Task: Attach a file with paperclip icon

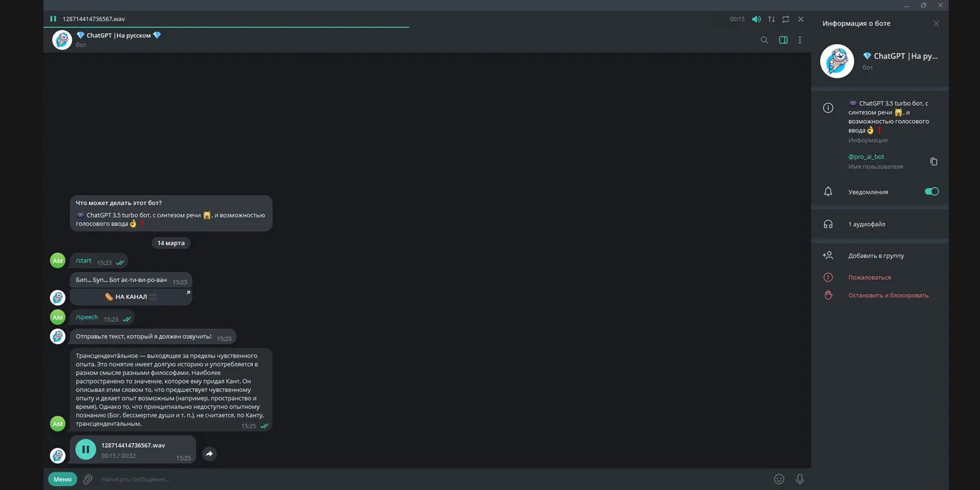Action: tap(88, 479)
